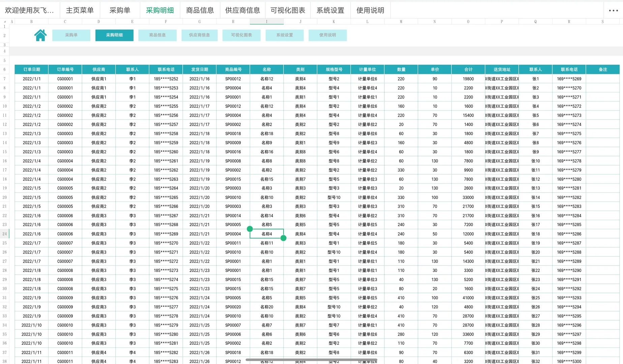Image resolution: width=623 pixels, height=364 pixels.
Task: Click the home icon above the table
Action: tap(40, 35)
